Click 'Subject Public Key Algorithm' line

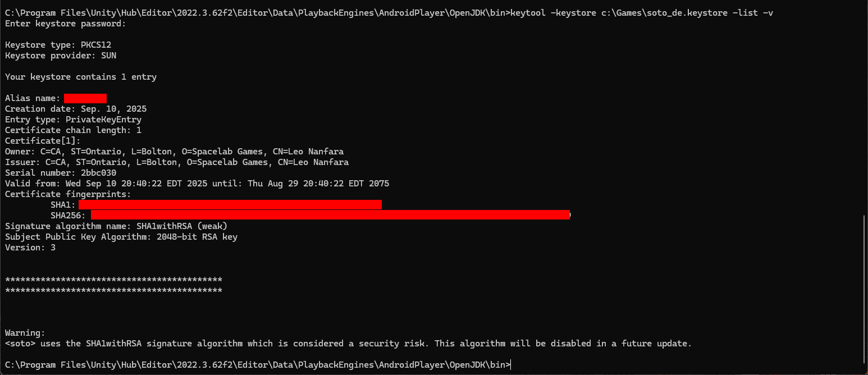[121, 237]
